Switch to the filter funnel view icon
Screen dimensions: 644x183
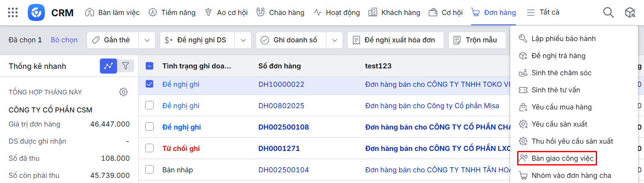pyautogui.click(x=126, y=66)
